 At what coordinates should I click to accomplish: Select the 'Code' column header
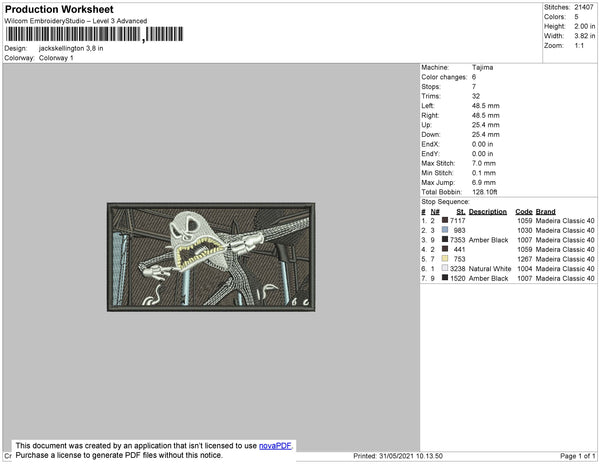click(x=524, y=212)
